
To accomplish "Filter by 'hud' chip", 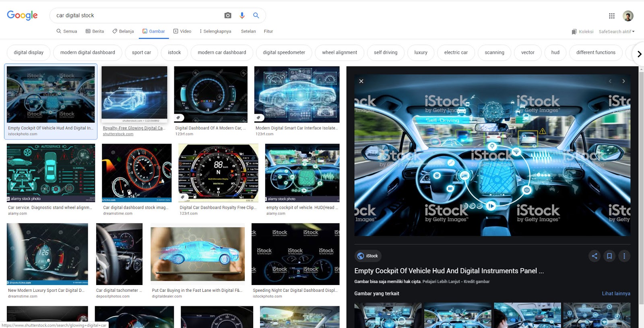I will [x=555, y=53].
